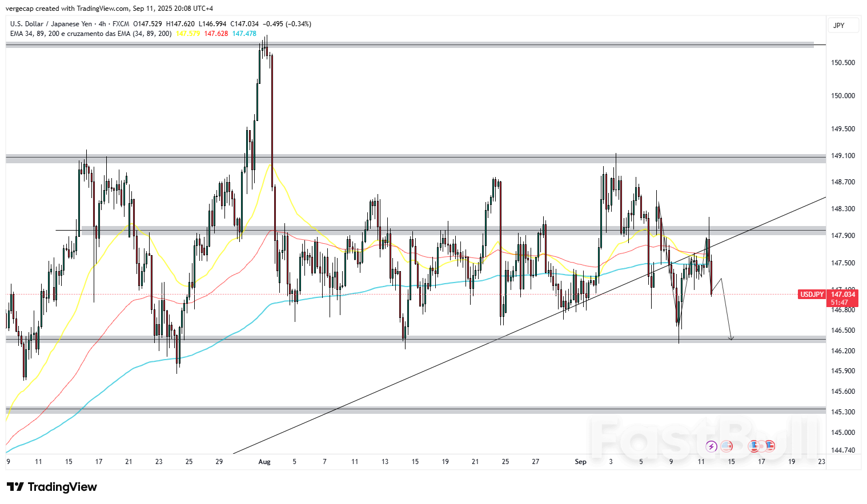Click the 147.500 price scale label
The height and width of the screenshot is (504, 867).
click(x=843, y=263)
